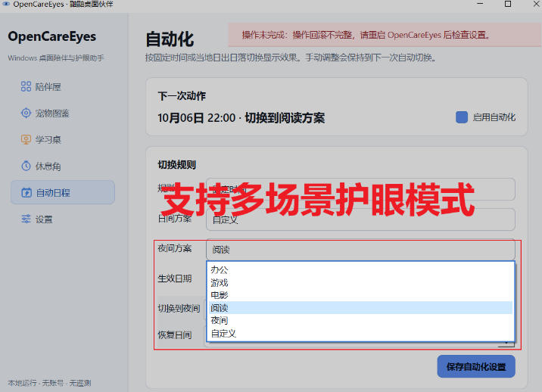542x392 pixels.
Task: Toggle the 启用自动化 checkbox
Action: click(462, 117)
